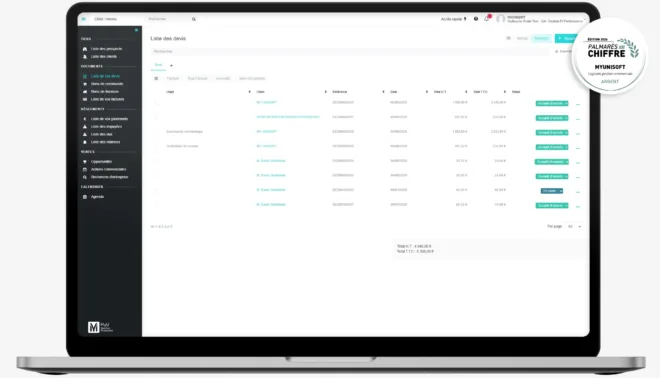The image size is (660, 378).
Task: Open Opportunités via its trophy icon
Action: [x=85, y=162]
